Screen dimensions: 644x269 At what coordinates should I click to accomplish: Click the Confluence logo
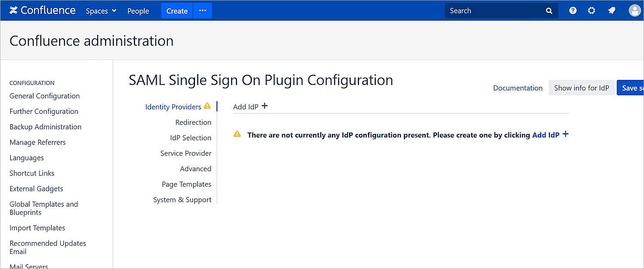pos(42,10)
